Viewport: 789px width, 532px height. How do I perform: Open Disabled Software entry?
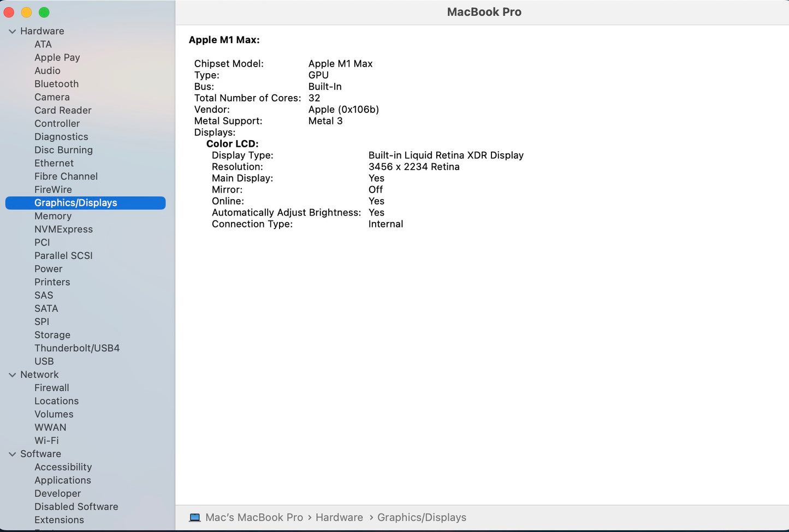coord(76,506)
